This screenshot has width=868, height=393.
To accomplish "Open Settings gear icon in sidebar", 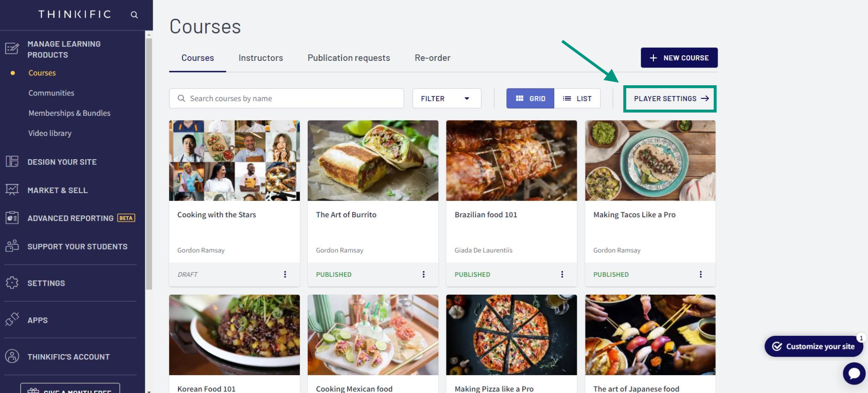I will 12,283.
